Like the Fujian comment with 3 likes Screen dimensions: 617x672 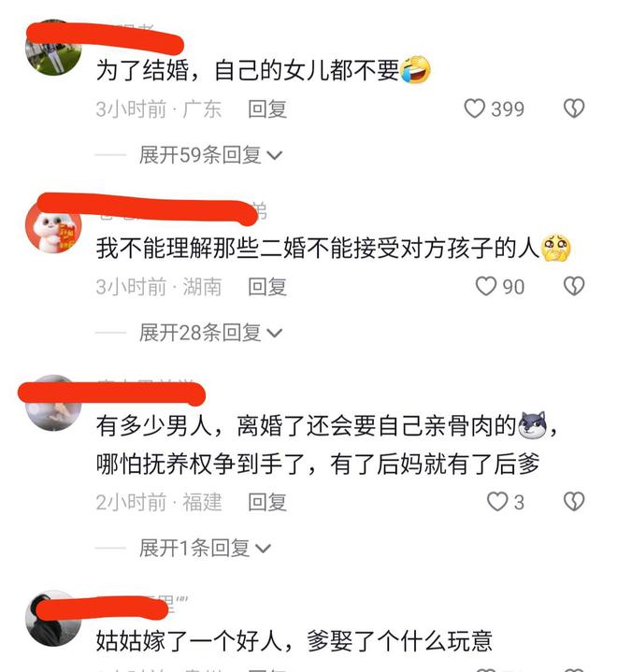[497, 501]
